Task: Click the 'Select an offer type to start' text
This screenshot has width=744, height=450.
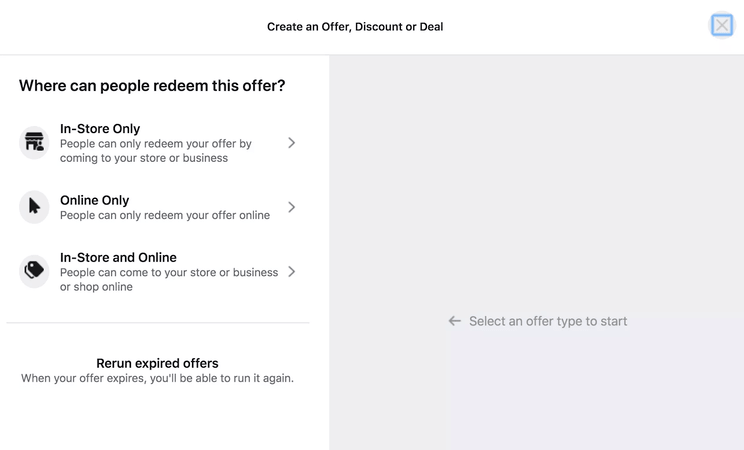Action: tap(548, 321)
